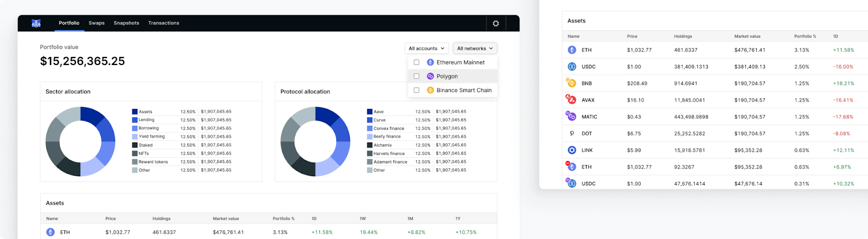Click the MetaMask fox logo

36,23
